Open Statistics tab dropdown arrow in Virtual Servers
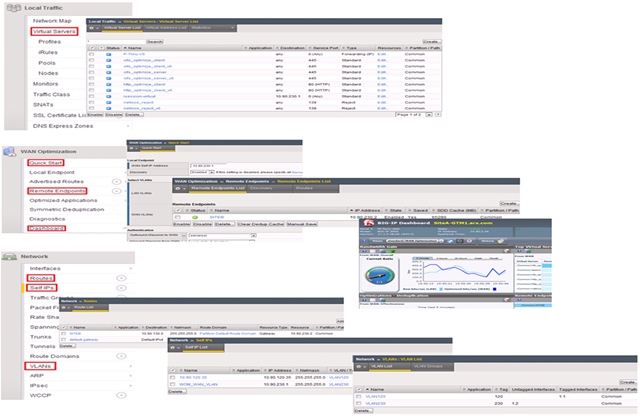 pos(232,28)
